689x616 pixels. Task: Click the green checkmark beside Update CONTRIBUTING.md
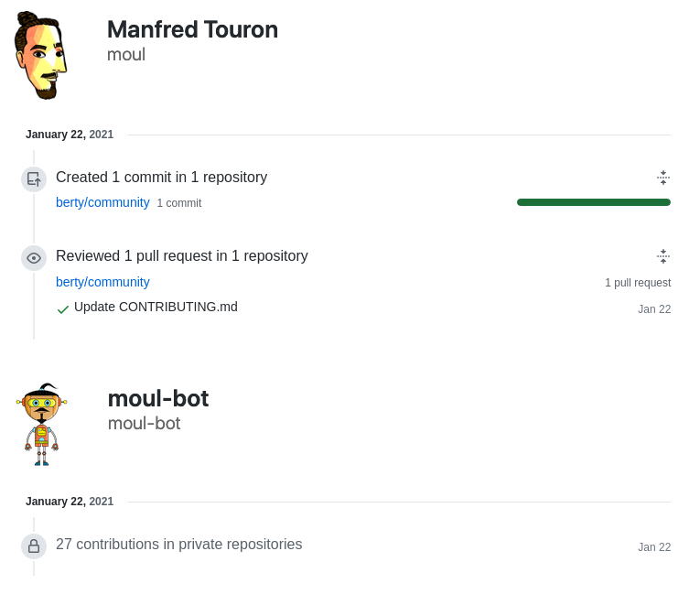pyautogui.click(x=63, y=309)
